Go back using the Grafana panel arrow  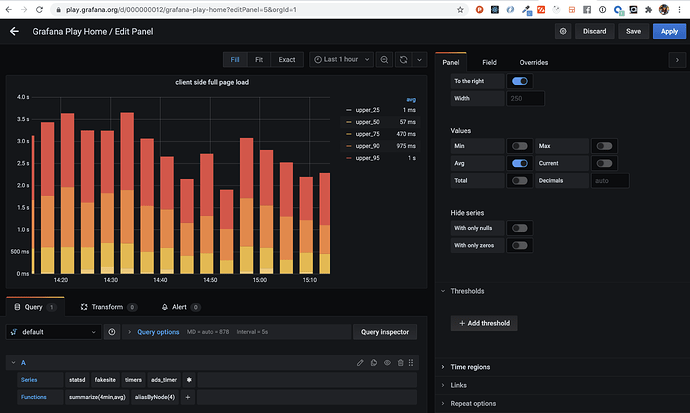pyautogui.click(x=14, y=31)
